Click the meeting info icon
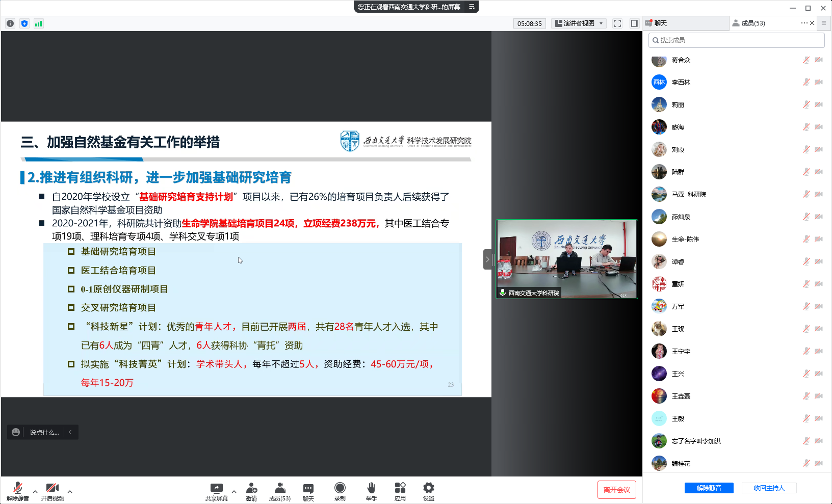 [10, 23]
